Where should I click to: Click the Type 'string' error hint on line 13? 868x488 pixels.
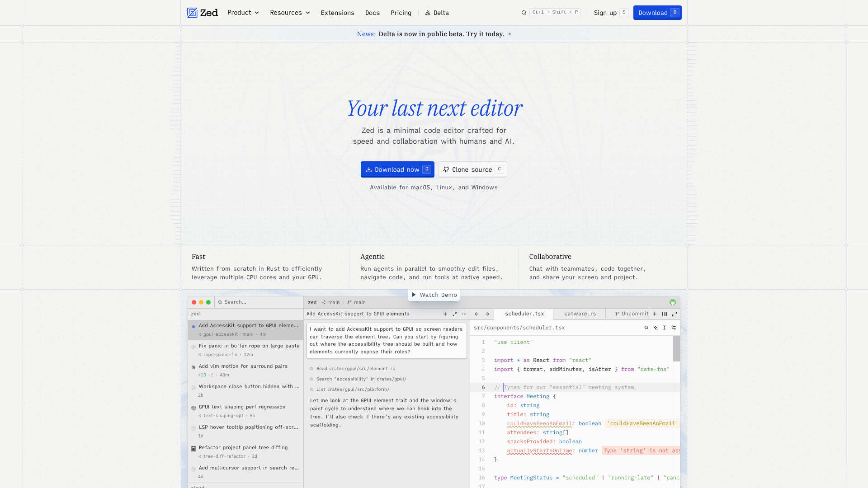(x=641, y=450)
